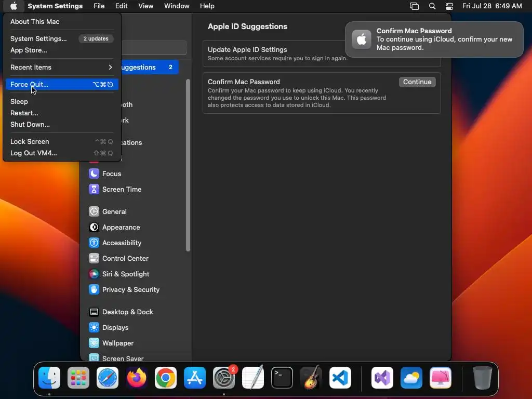
Task: Open Control Center in menu bar
Action: coord(449,6)
